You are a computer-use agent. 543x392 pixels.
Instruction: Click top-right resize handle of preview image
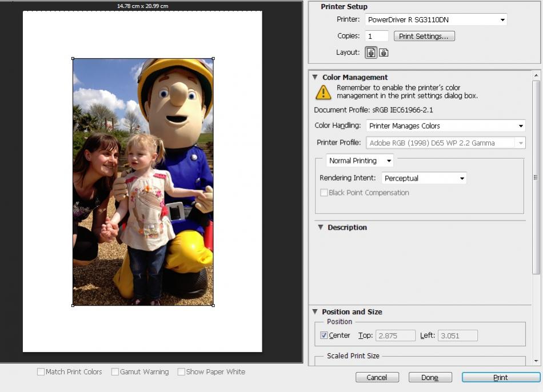tap(213, 58)
